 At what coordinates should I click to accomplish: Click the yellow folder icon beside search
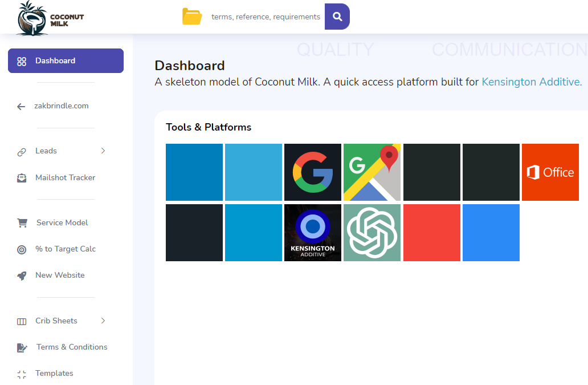pos(192,17)
